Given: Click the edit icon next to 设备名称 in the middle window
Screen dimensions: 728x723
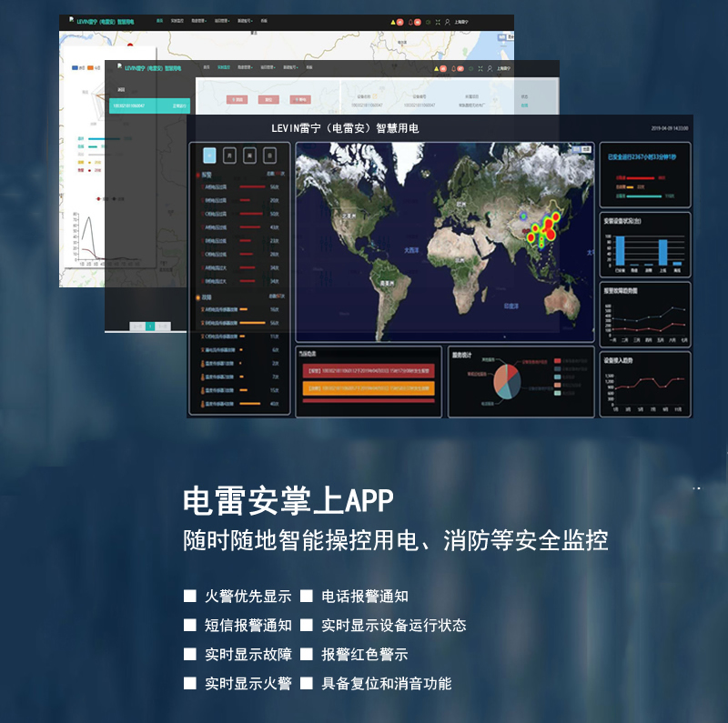Looking at the screenshot, I should coord(375,96).
